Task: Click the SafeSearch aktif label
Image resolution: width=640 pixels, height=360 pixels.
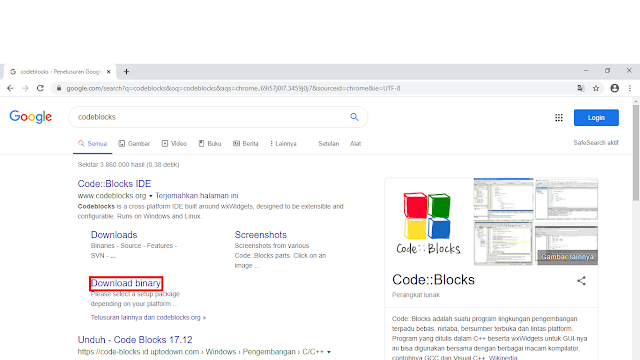Action: [596, 142]
